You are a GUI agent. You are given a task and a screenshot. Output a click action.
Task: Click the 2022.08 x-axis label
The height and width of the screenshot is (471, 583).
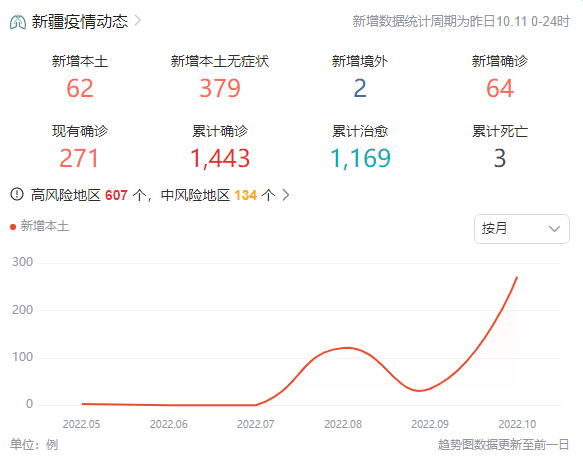click(343, 424)
